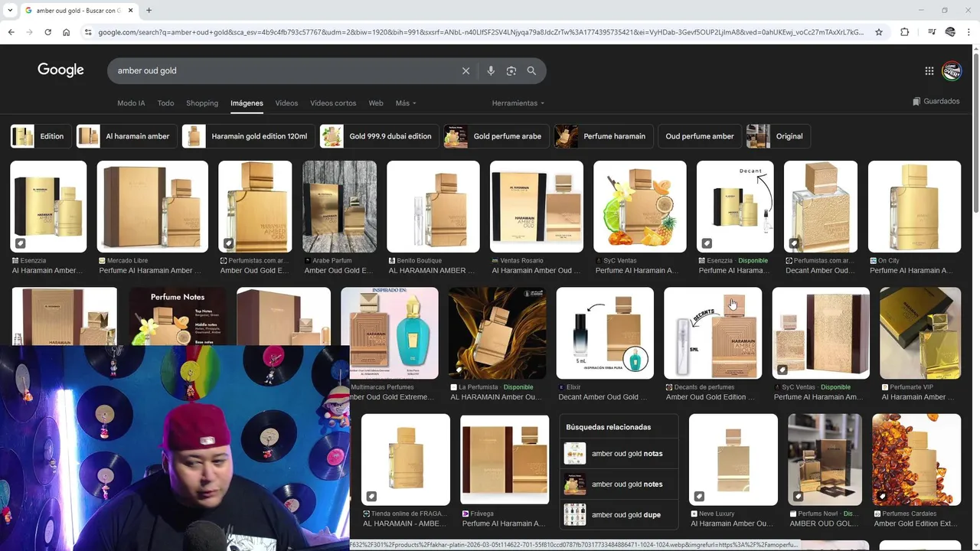Open related search amber oud gold notas
This screenshot has width=980, height=551.
point(619,454)
